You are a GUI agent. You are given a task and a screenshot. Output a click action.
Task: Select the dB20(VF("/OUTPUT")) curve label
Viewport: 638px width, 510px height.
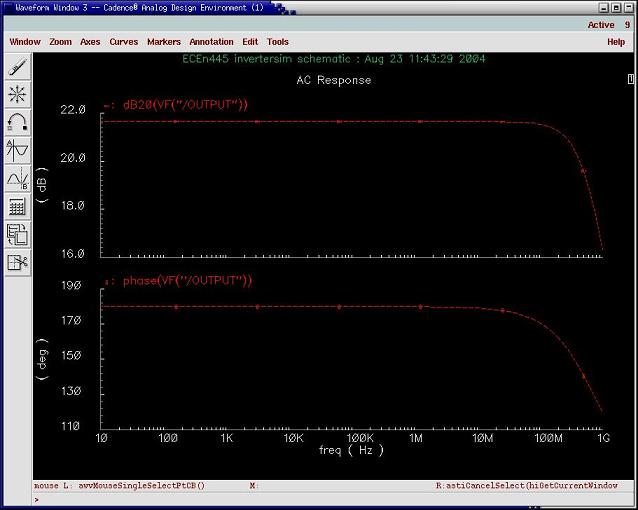coord(185,105)
